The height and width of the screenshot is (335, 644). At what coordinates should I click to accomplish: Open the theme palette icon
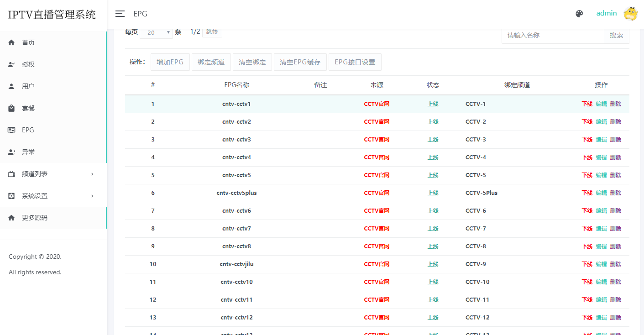click(579, 14)
